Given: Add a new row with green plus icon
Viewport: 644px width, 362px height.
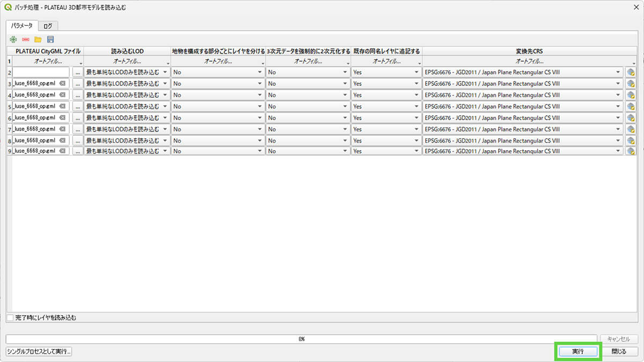Looking at the screenshot, I should coord(13,39).
